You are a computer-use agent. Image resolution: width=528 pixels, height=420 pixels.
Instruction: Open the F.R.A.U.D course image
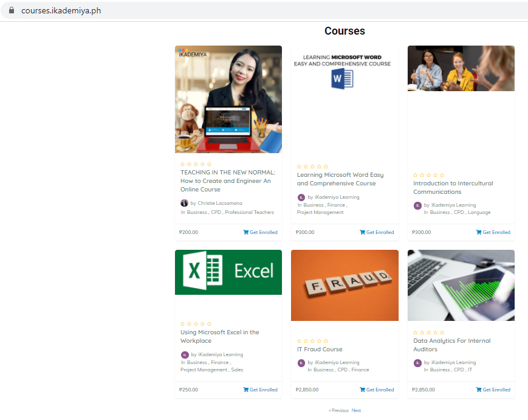pos(345,285)
